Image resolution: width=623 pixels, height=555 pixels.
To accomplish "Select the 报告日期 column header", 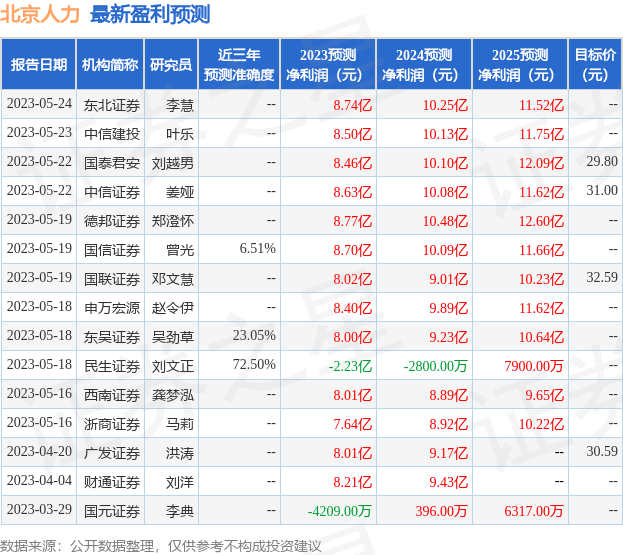I will [38, 65].
